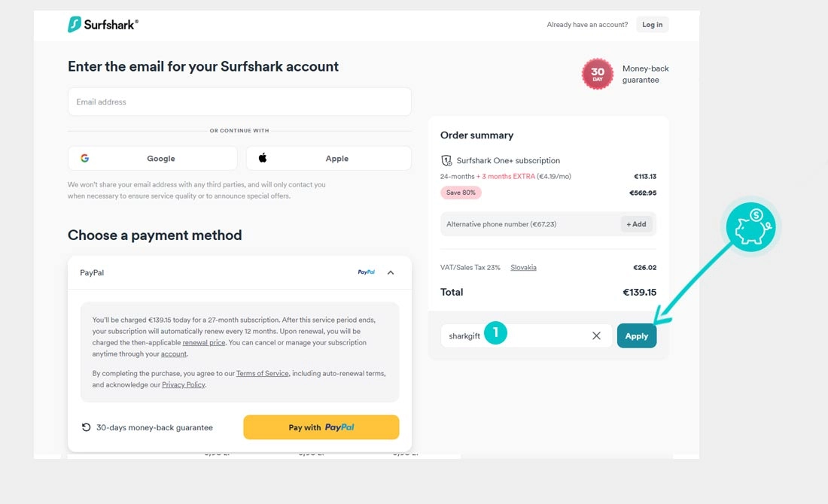Open the Terms of Service link
This screenshot has height=504, width=828.
[x=262, y=374]
